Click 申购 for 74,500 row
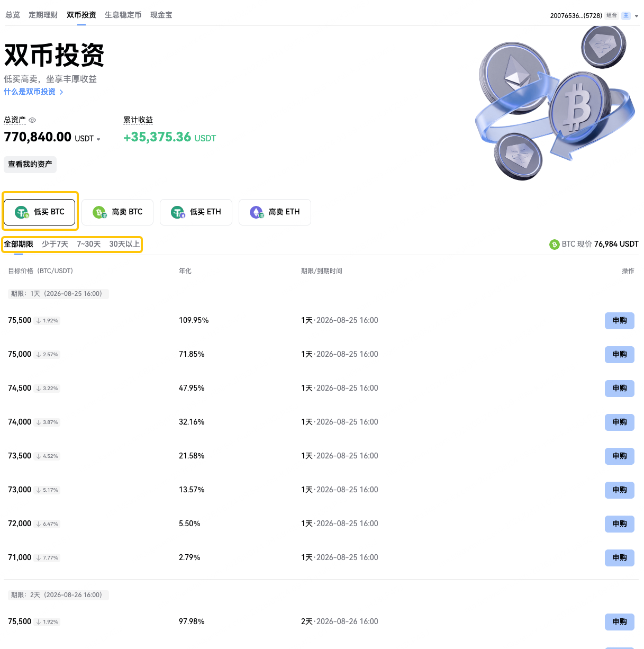The width and height of the screenshot is (644, 649). point(620,389)
